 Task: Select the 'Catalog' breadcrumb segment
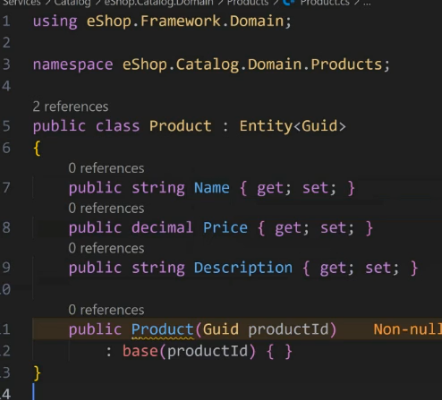tap(72, 3)
